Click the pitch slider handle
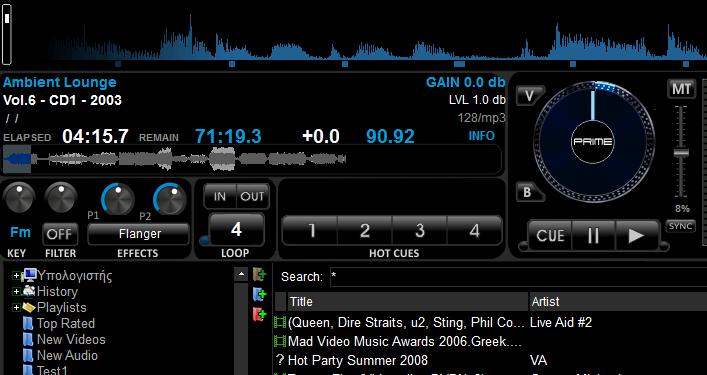Viewport: 707px width, 375px height. coord(681,152)
